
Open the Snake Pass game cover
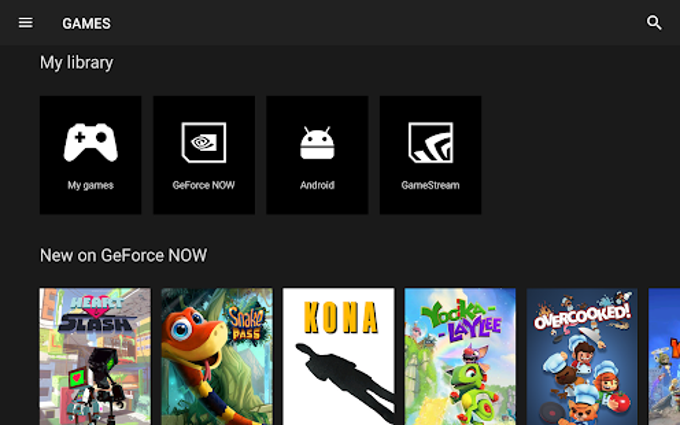(x=216, y=356)
